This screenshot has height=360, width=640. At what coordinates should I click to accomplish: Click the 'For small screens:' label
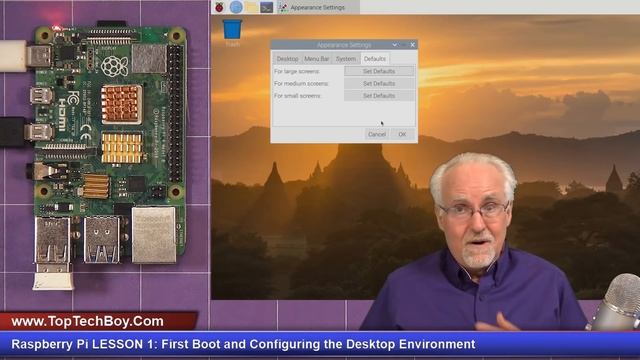298,96
